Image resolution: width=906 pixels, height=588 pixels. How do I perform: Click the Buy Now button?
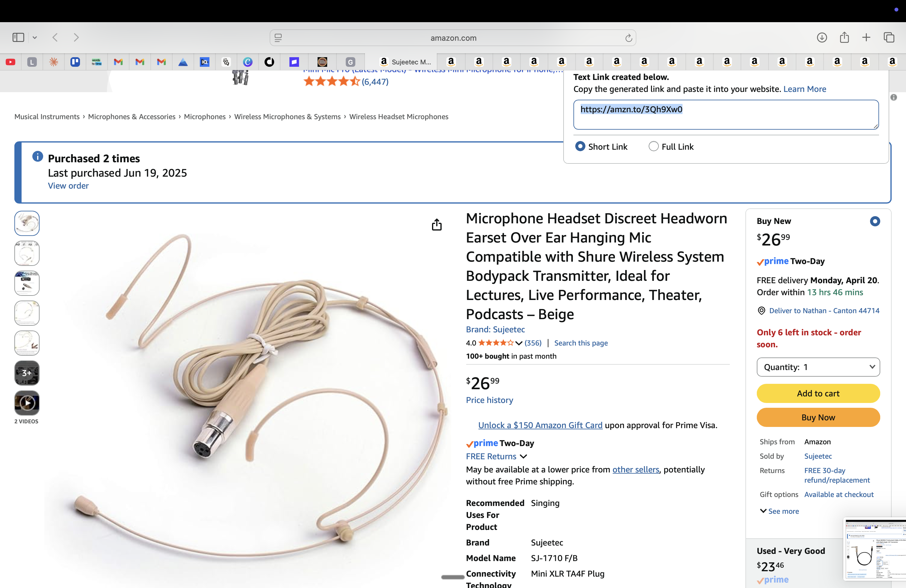click(x=818, y=417)
